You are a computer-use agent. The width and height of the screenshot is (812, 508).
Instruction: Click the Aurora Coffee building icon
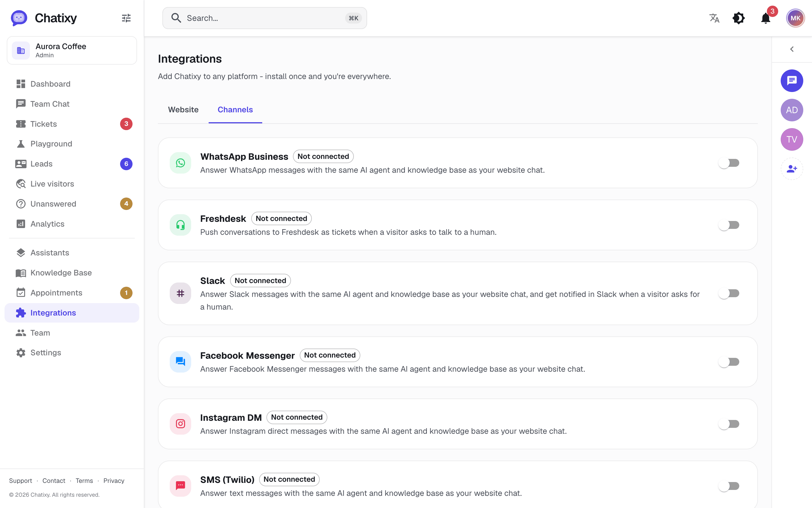click(x=21, y=51)
